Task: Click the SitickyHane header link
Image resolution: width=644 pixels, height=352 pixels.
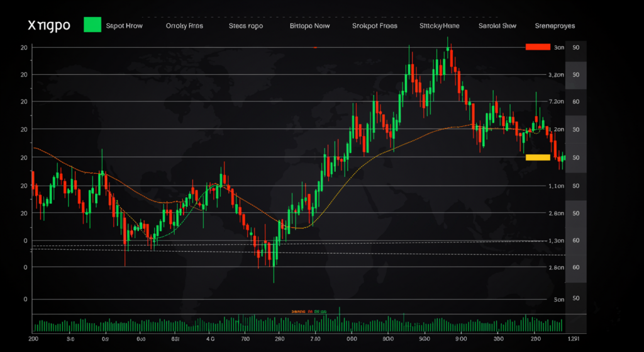Action: pyautogui.click(x=439, y=26)
